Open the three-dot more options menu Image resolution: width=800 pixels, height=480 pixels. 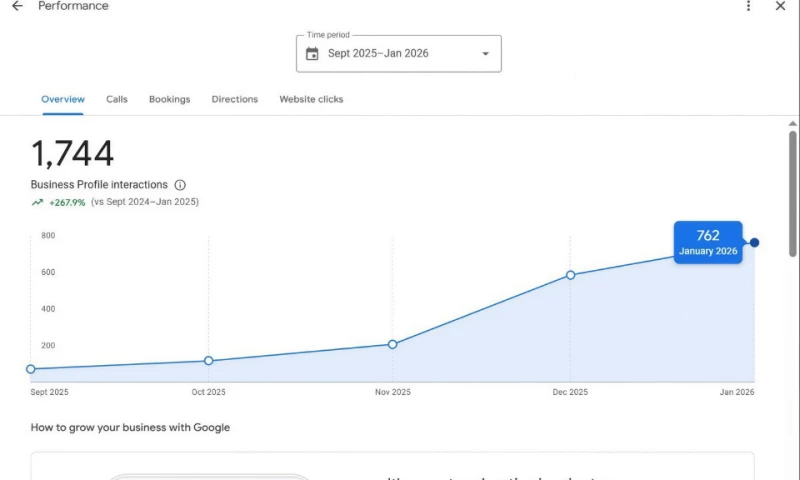pyautogui.click(x=748, y=6)
